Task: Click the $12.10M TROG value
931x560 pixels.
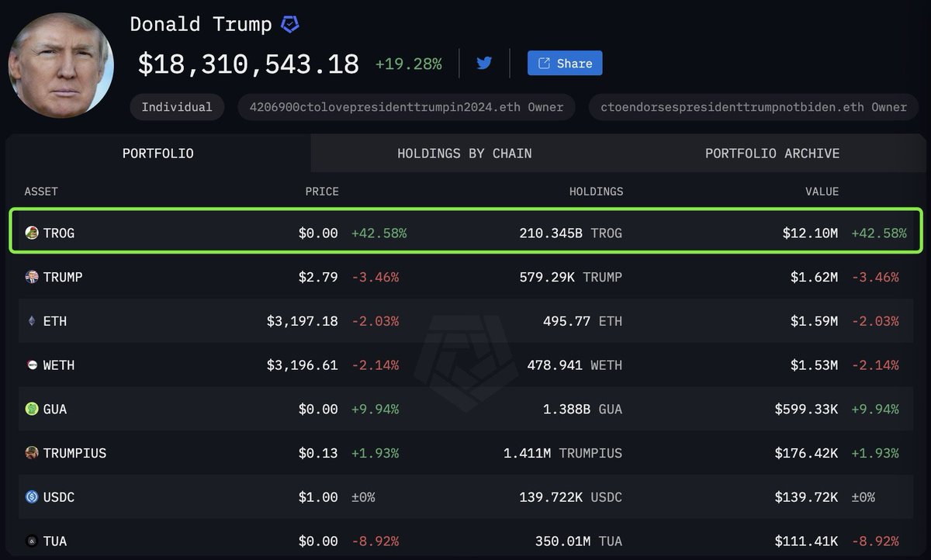Action: [810, 233]
